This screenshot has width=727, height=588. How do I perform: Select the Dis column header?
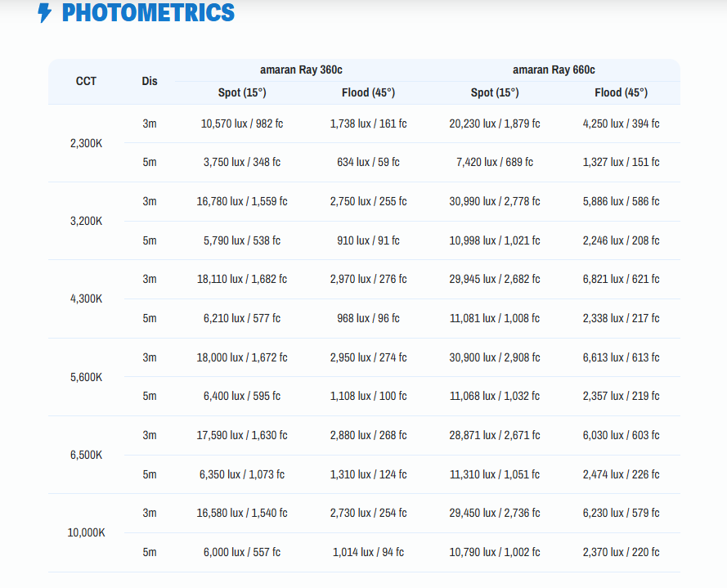coord(150,81)
